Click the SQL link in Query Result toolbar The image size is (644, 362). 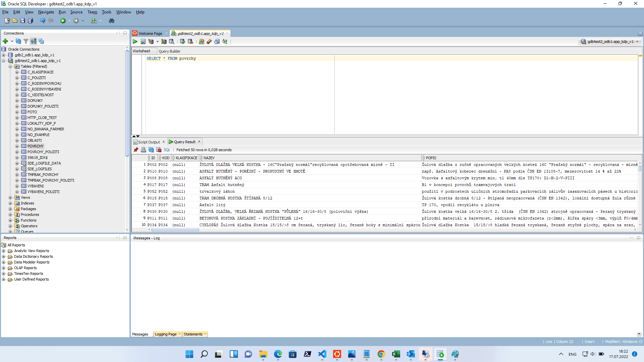coord(167,150)
